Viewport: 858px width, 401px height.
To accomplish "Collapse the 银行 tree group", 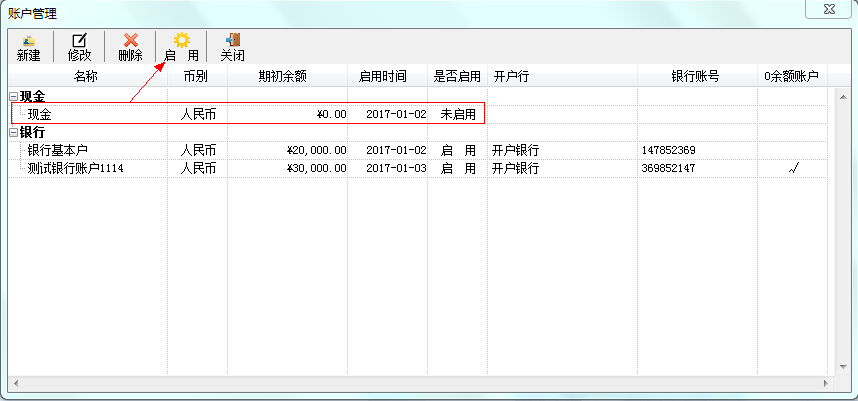I will (14, 132).
